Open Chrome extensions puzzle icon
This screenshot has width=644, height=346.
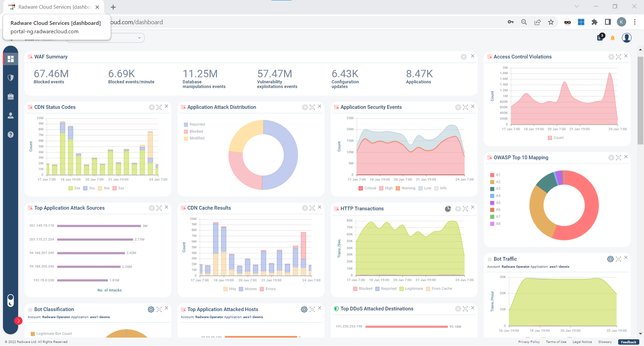click(x=594, y=22)
